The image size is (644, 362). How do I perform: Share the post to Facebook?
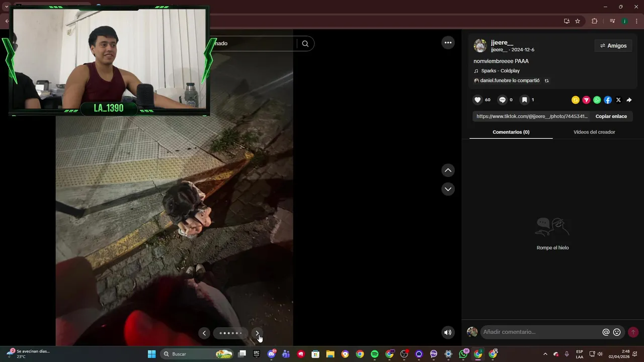(608, 100)
